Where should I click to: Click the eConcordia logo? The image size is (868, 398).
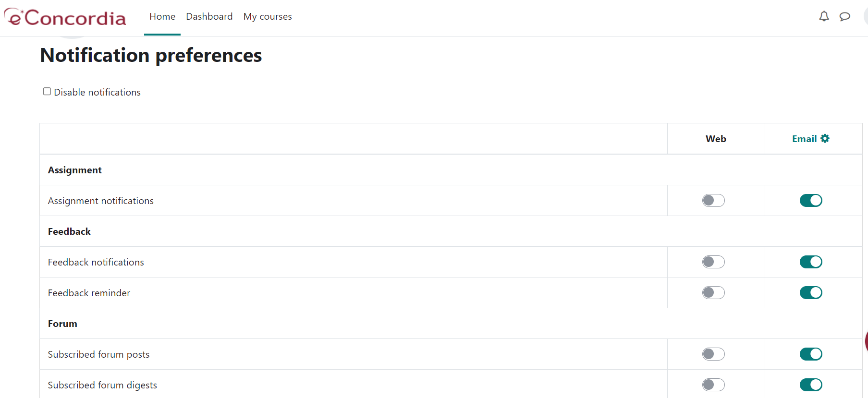point(65,18)
